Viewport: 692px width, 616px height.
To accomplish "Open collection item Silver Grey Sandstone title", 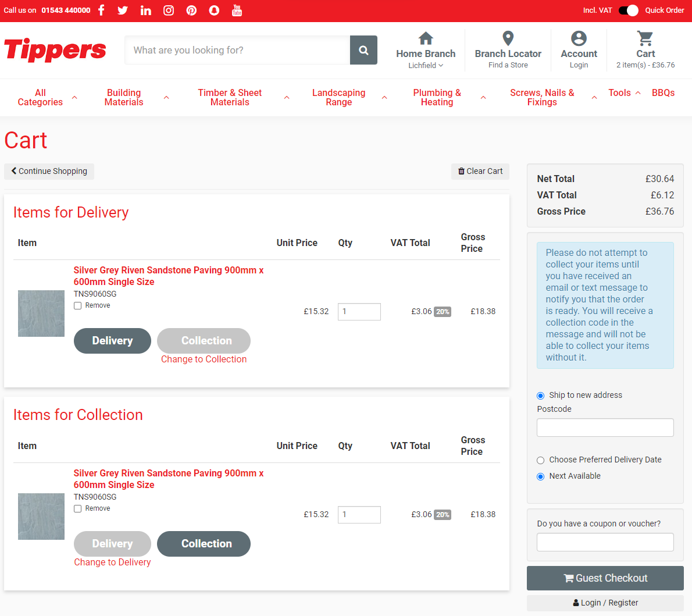I will (x=169, y=479).
